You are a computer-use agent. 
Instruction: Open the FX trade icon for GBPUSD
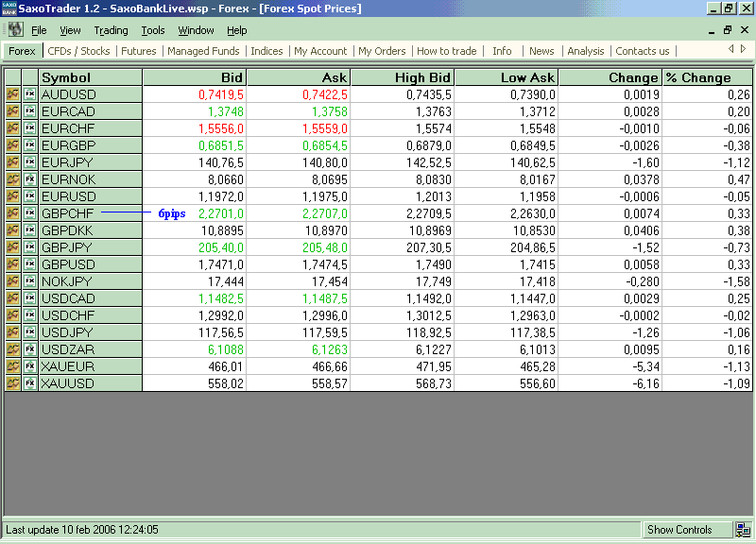(x=30, y=264)
